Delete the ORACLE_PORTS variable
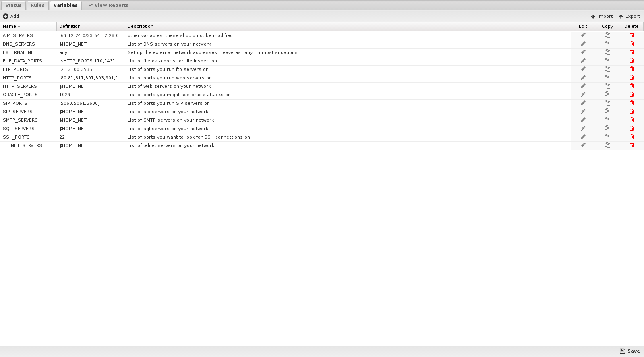The height and width of the screenshot is (357, 644). click(x=632, y=95)
